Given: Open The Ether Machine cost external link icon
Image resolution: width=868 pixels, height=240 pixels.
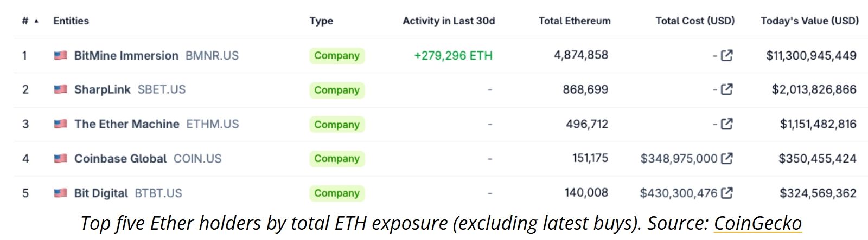Looking at the screenshot, I should pyautogui.click(x=727, y=124).
